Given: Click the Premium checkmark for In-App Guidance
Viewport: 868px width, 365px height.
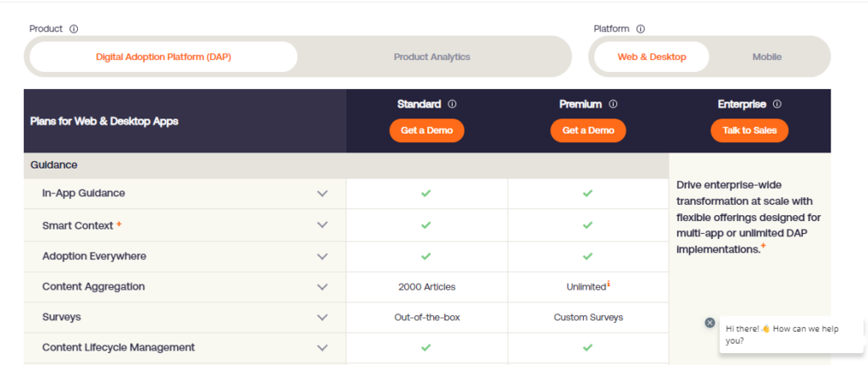Looking at the screenshot, I should (587, 193).
